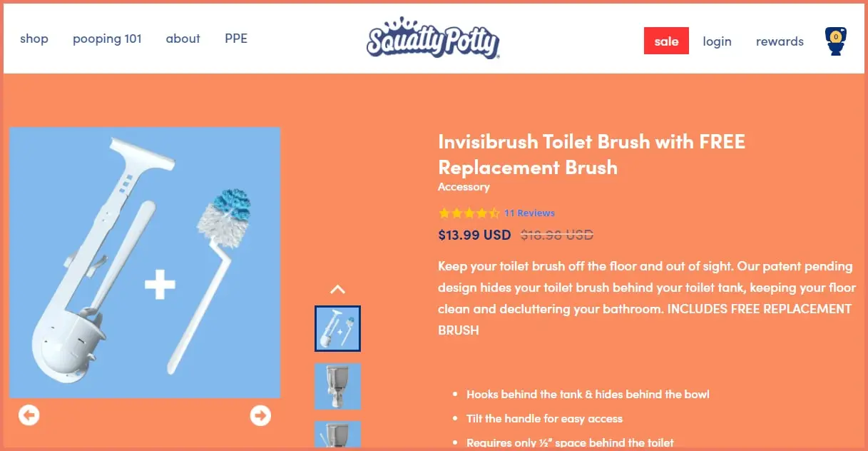This screenshot has width=868, height=451.
Task: Select the toilet tank thumbnail
Action: 337,386
